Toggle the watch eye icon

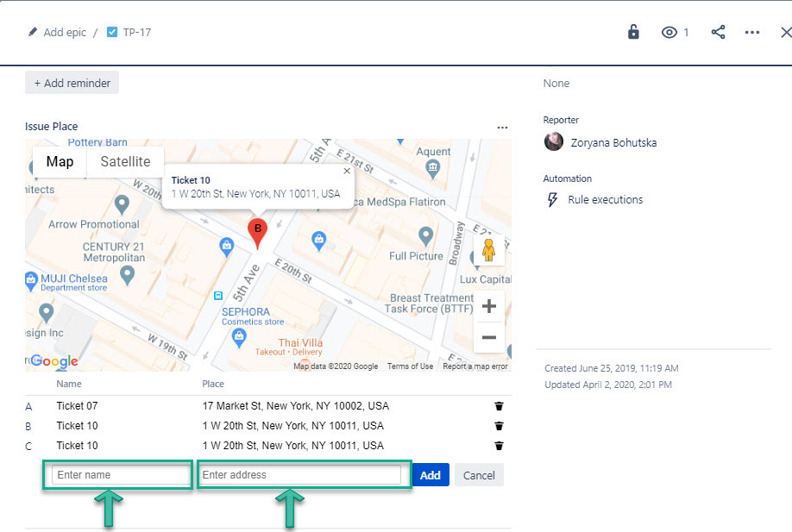click(669, 32)
